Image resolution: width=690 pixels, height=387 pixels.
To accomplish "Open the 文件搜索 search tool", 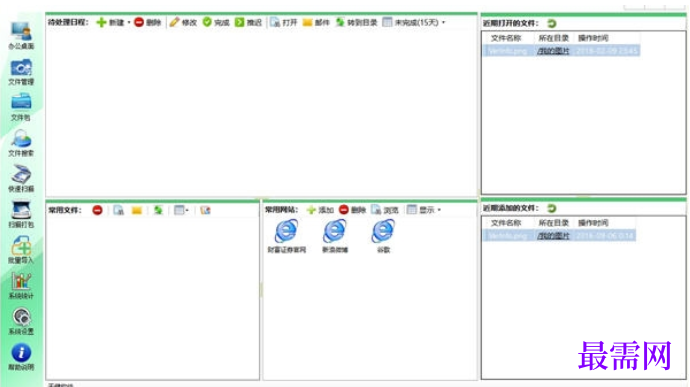I will (x=21, y=143).
